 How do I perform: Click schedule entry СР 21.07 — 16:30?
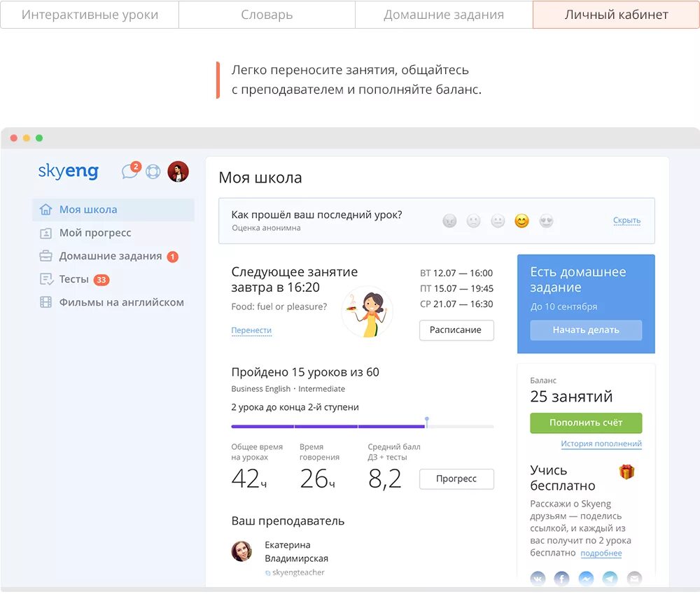coord(456,304)
